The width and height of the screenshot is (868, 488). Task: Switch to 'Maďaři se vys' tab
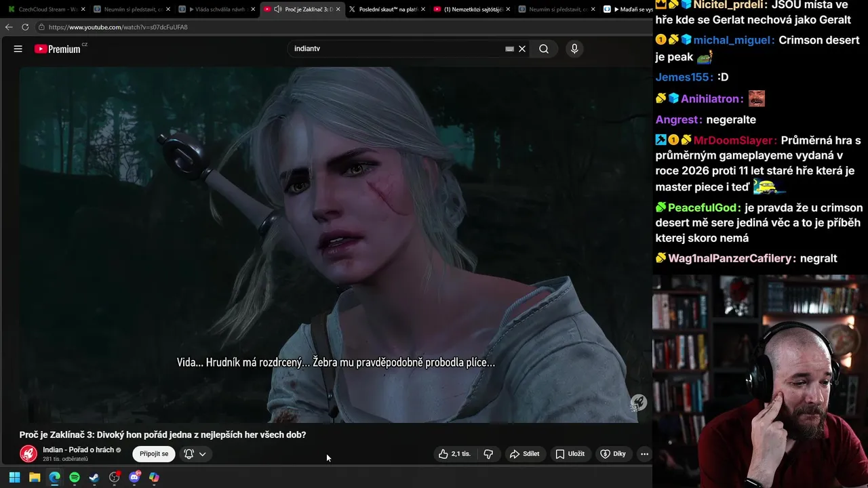click(x=627, y=9)
